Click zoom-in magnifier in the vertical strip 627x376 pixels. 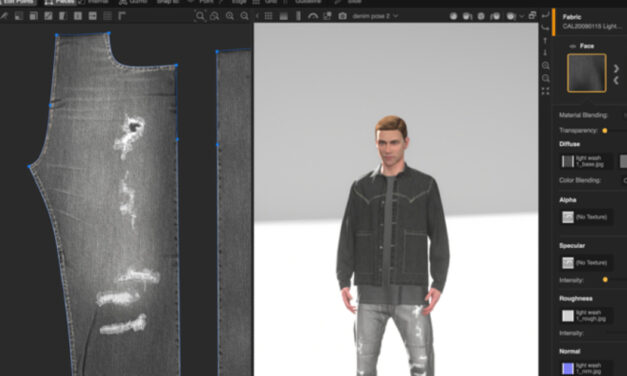click(545, 65)
